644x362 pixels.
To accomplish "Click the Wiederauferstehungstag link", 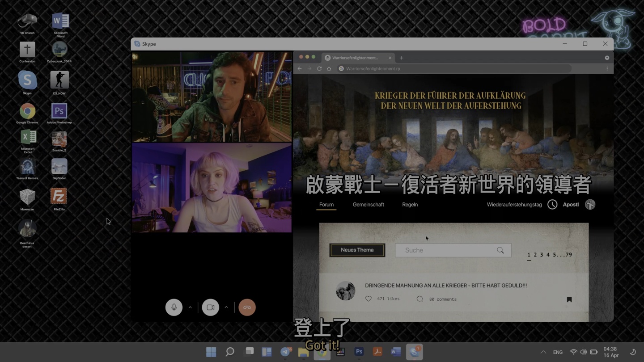I will pos(514,205).
